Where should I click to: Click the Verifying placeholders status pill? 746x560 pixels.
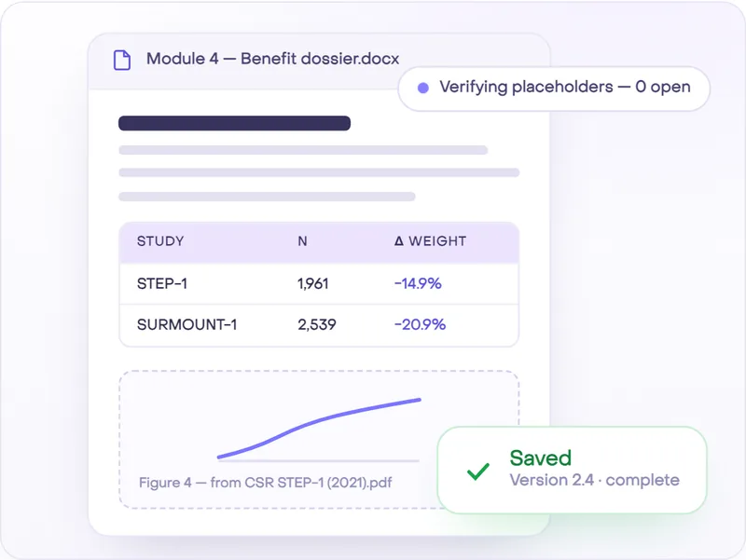(554, 89)
